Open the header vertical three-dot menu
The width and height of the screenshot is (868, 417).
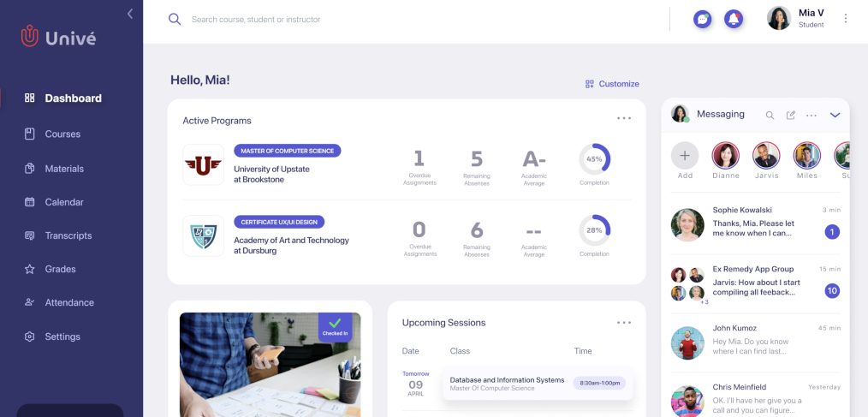(845, 18)
